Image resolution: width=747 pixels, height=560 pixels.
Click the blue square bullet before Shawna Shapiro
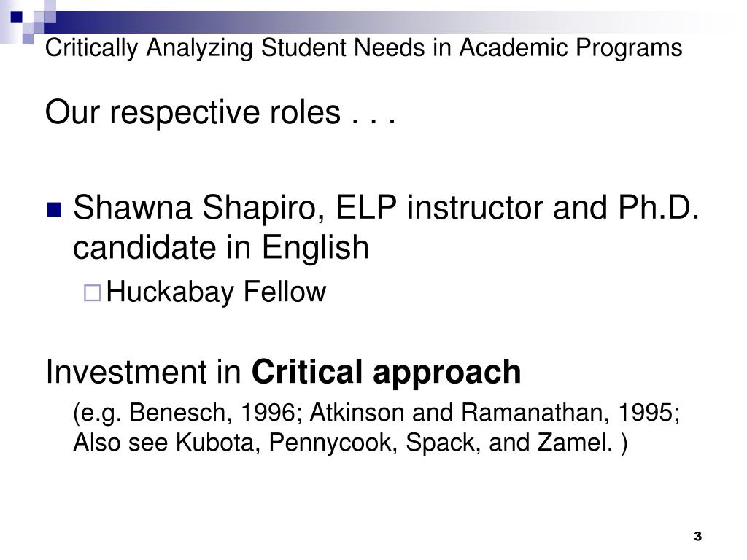coord(54,209)
